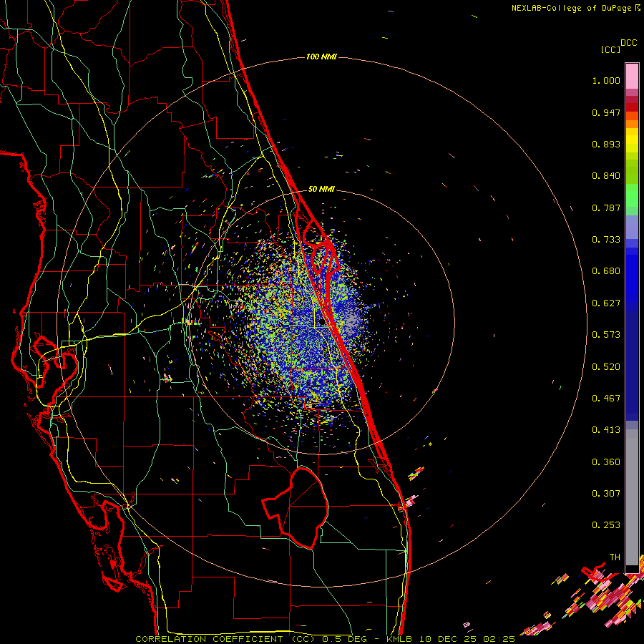Click the 0.840 scale value
This screenshot has height=644, width=644.
(x=606, y=176)
